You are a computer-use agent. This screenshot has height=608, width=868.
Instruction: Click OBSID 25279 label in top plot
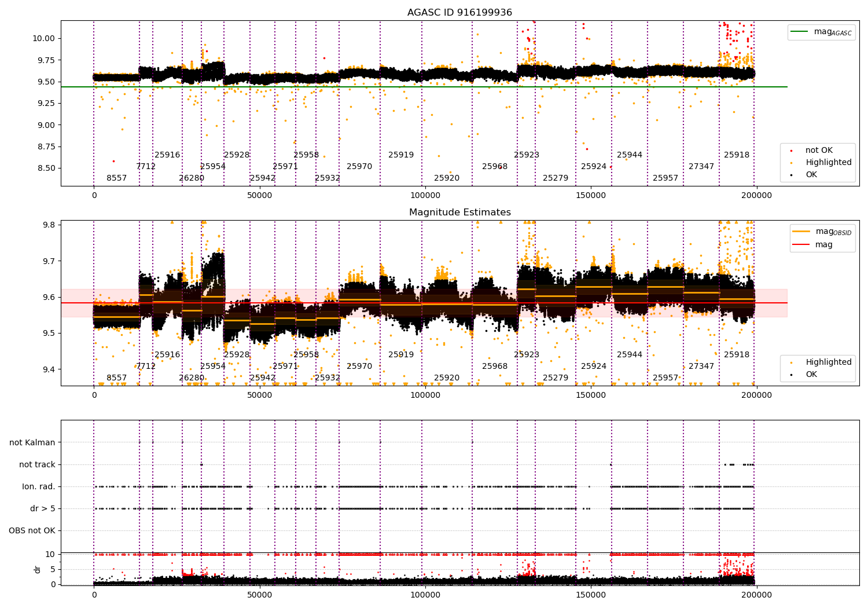[x=556, y=178]
